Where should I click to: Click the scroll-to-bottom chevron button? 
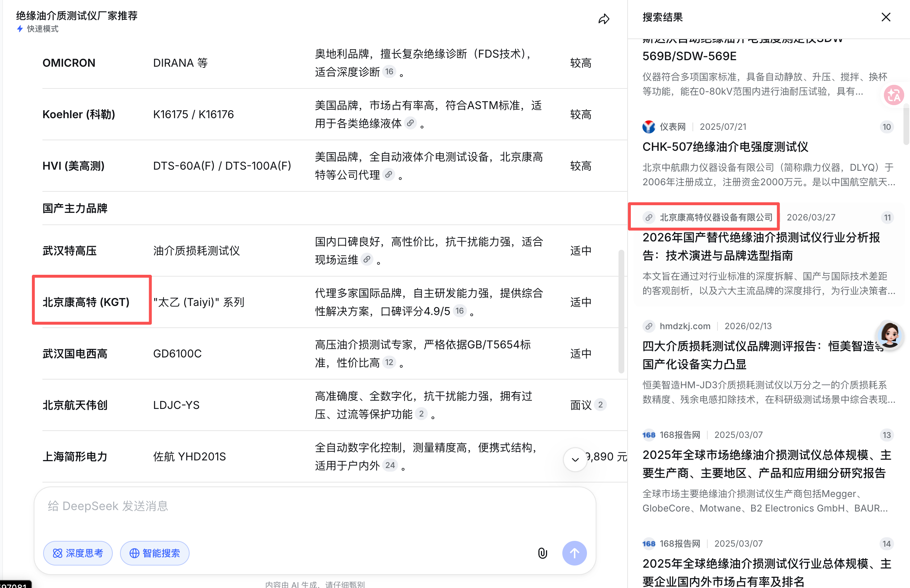coord(575,460)
